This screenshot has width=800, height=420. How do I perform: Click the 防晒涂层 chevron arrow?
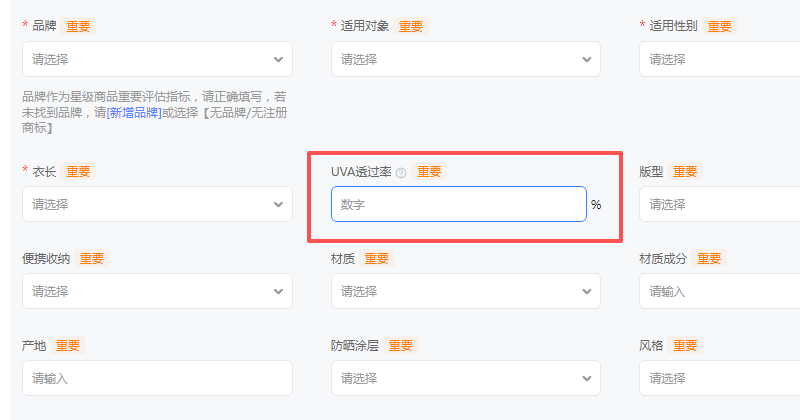pyautogui.click(x=586, y=379)
